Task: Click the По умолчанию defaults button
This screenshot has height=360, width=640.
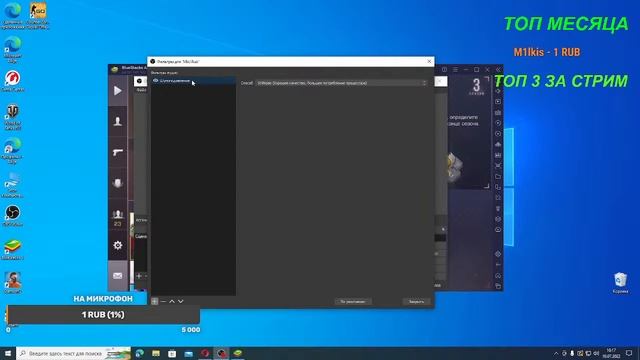Action: (353, 302)
